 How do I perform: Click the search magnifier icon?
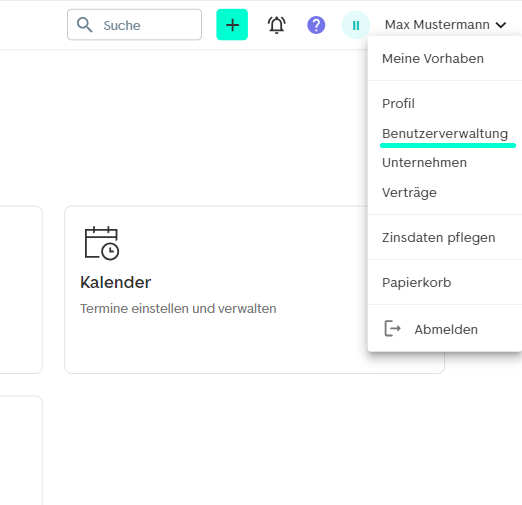tap(84, 25)
